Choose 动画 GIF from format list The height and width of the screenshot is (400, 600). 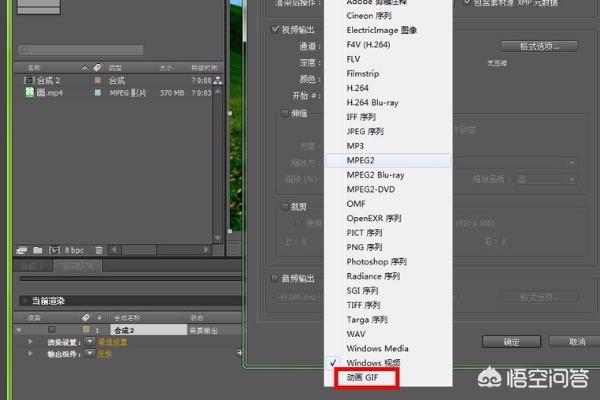pyautogui.click(x=362, y=377)
